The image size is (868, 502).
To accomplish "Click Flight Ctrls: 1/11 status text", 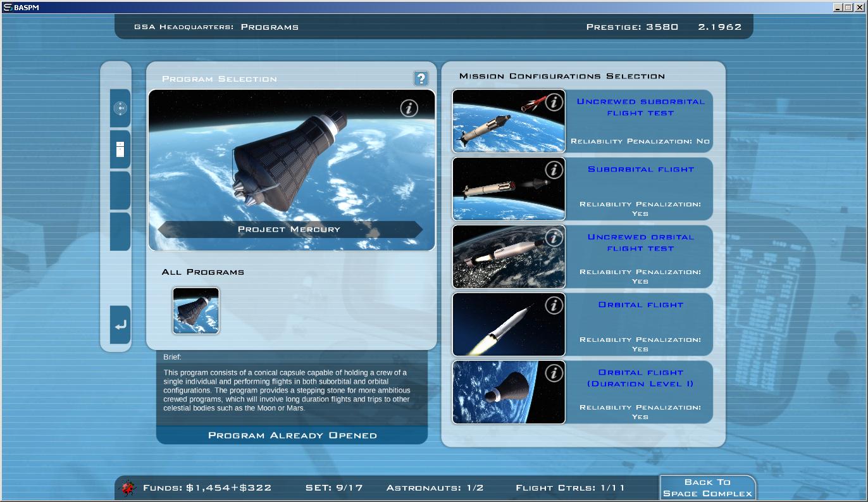I will pyautogui.click(x=571, y=488).
